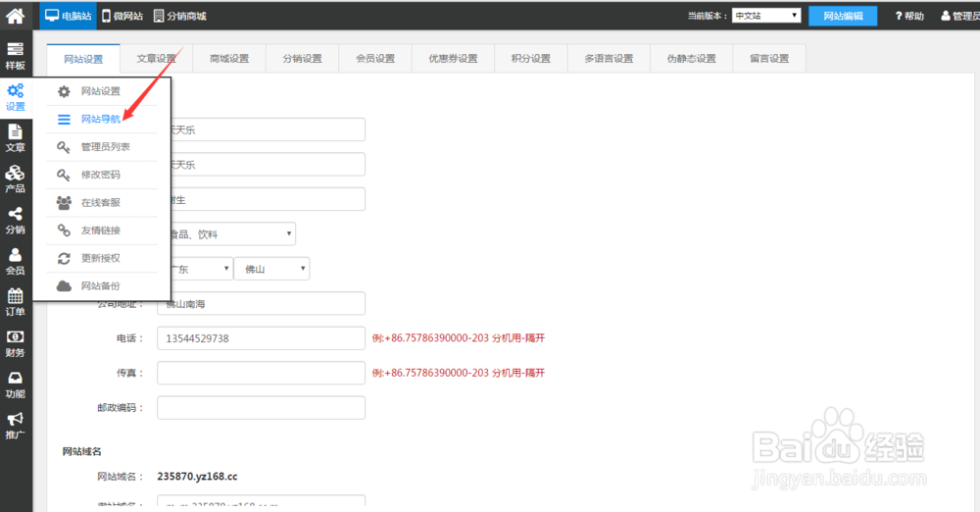Open the 留言设置 tab
980x512 pixels.
point(769,58)
